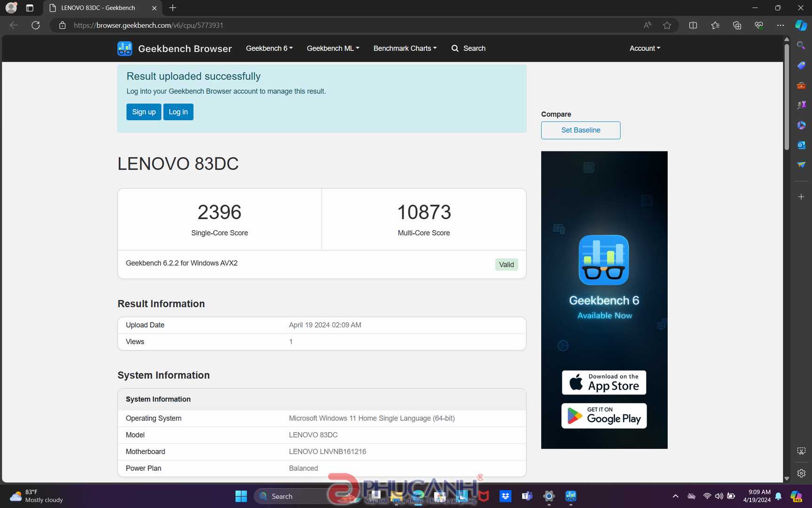Open taskbar notification bell
This screenshot has width=812, height=508.
(779, 496)
